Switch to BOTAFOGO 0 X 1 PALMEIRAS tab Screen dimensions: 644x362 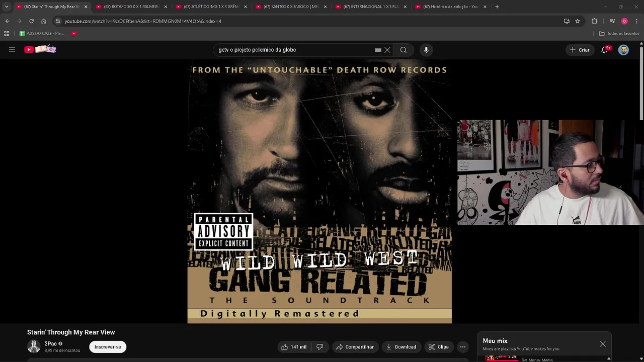[131, 7]
